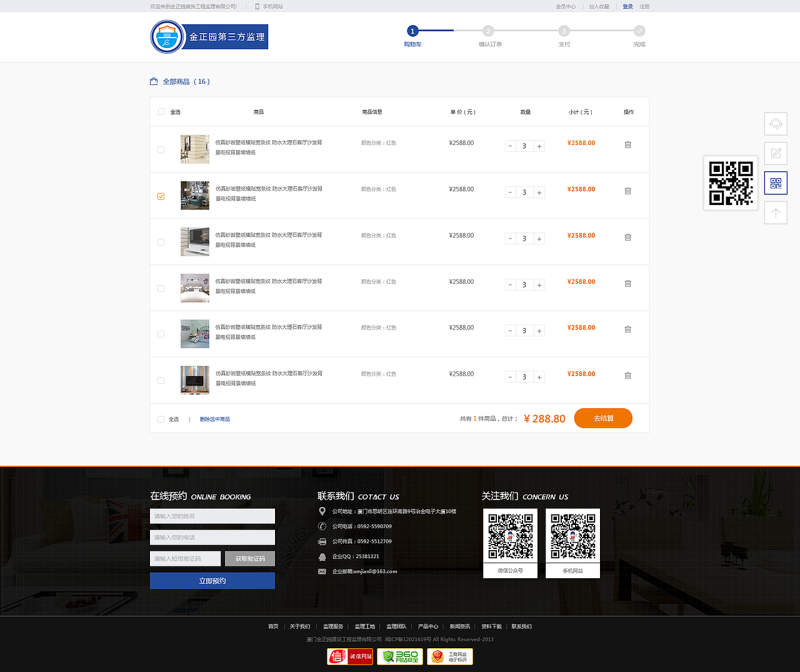The image size is (800, 672).
Task: Open footer menu 产品中心
Action: (428, 626)
